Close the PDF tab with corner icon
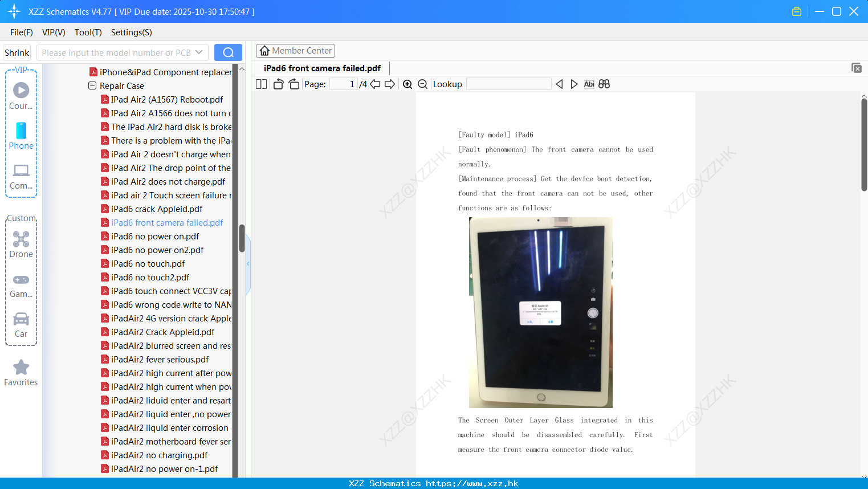This screenshot has width=868, height=489. [x=857, y=68]
